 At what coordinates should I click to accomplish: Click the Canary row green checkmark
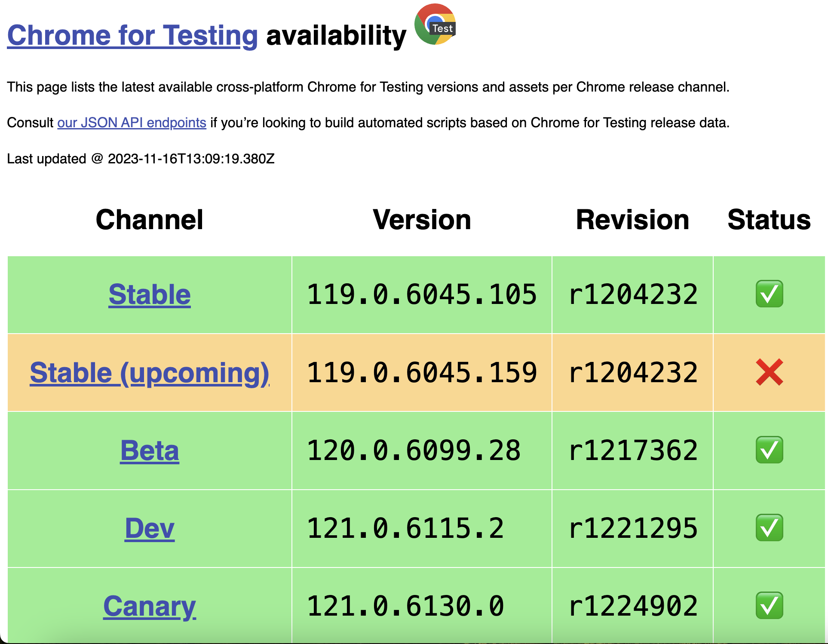pyautogui.click(x=769, y=606)
